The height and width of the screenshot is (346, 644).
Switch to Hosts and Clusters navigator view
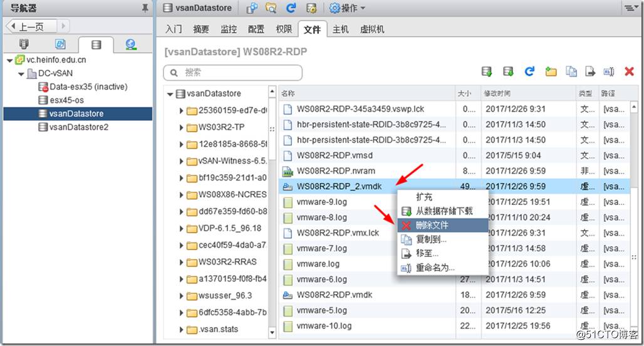(x=24, y=45)
